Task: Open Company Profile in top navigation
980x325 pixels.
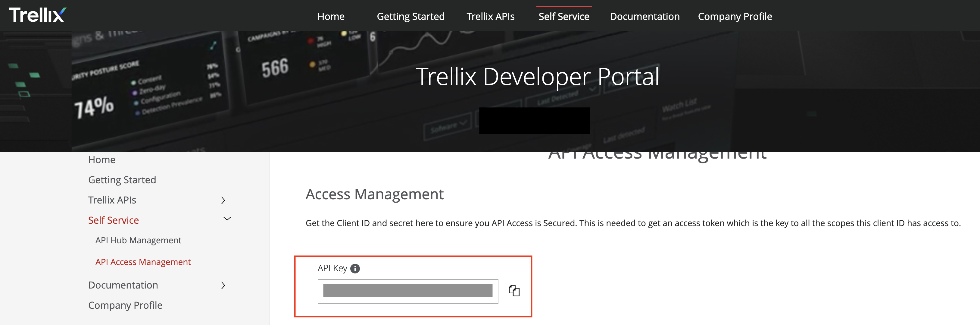Action: tap(734, 16)
